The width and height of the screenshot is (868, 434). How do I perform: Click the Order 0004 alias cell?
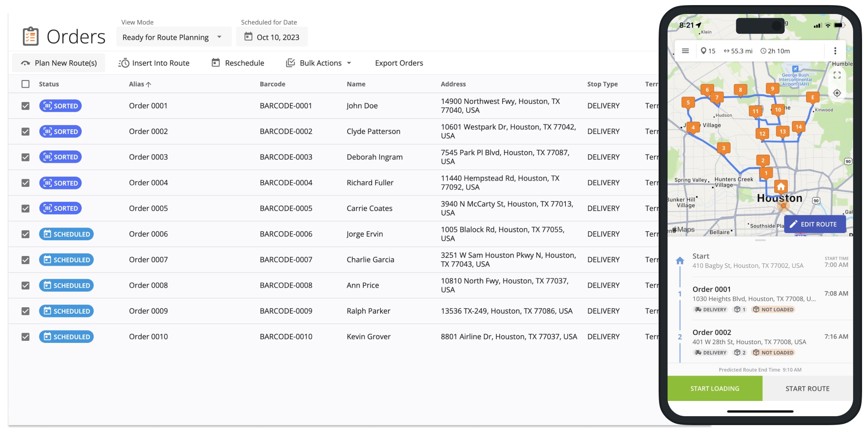(x=148, y=183)
